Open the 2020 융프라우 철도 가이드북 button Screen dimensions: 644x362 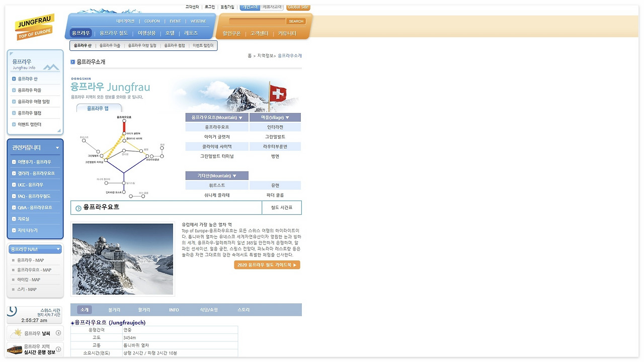(267, 265)
